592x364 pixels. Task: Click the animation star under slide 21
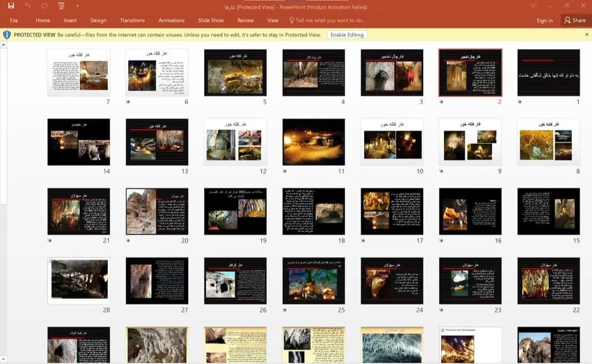tap(50, 240)
